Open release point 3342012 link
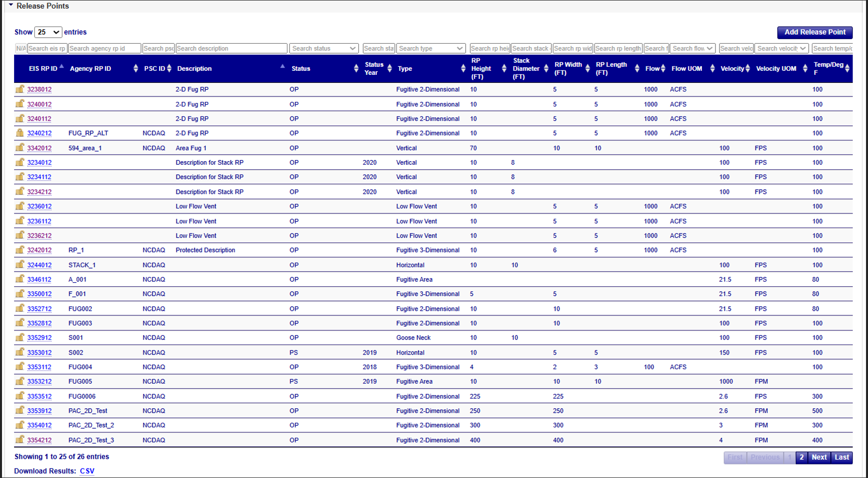The width and height of the screenshot is (868, 478). click(39, 148)
